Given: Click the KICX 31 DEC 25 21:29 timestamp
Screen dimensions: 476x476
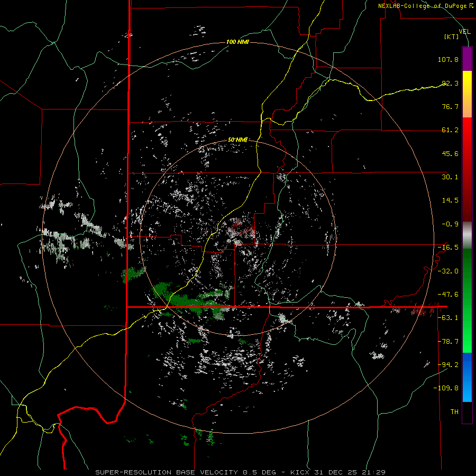Looking at the screenshot, I should point(338,472).
